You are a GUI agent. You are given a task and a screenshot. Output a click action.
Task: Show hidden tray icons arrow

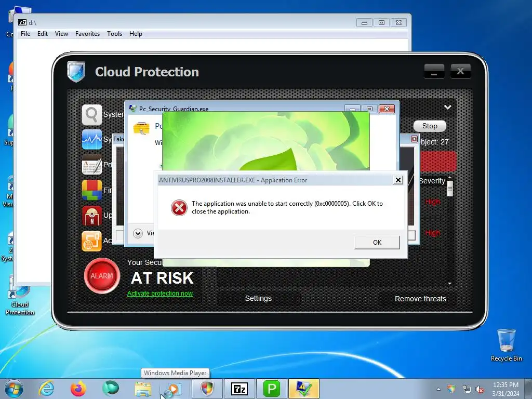pyautogui.click(x=438, y=389)
